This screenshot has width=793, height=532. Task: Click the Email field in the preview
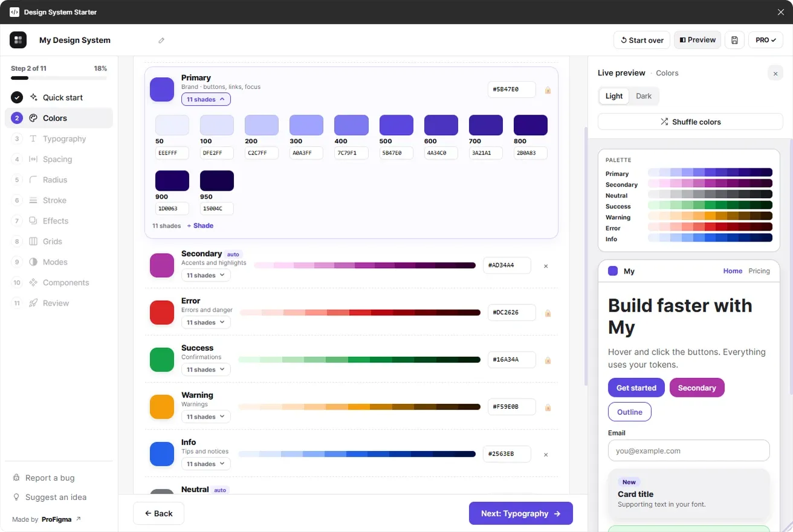pos(688,450)
